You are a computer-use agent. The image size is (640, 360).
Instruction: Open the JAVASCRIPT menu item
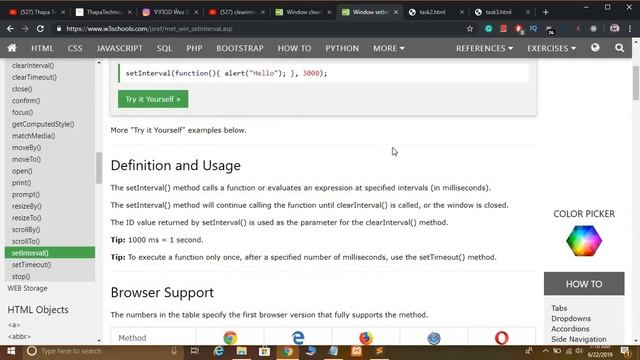(120, 48)
